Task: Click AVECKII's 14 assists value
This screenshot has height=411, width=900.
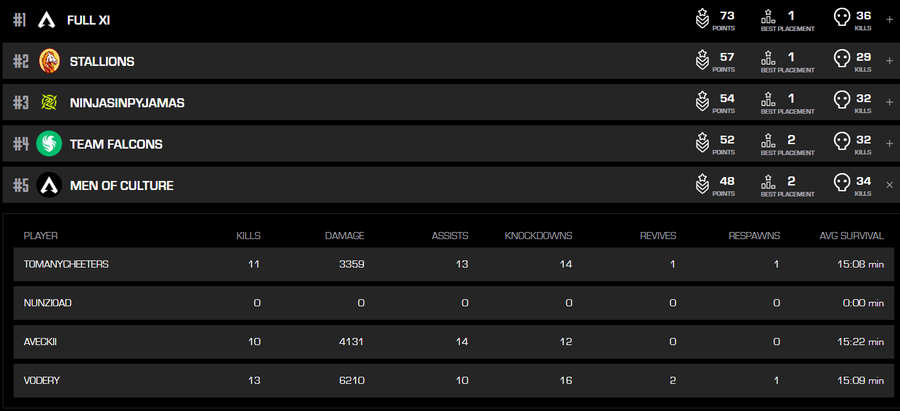Action: [462, 342]
